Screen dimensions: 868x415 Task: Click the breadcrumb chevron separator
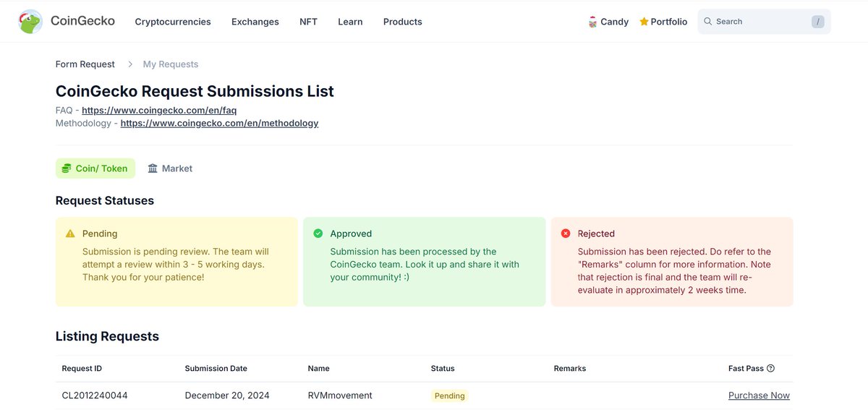point(130,64)
